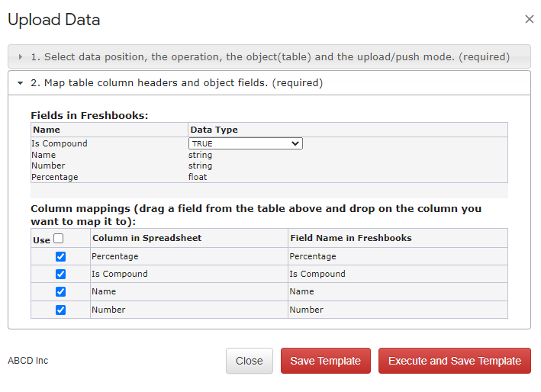Click Execute and Save Template
Screen dimensions: 541x392
455,361
